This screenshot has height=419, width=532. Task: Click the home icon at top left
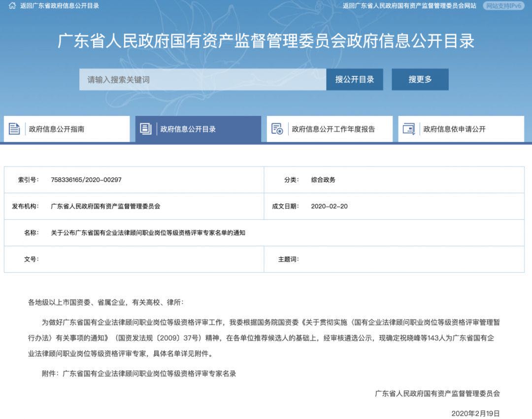pos(12,6)
